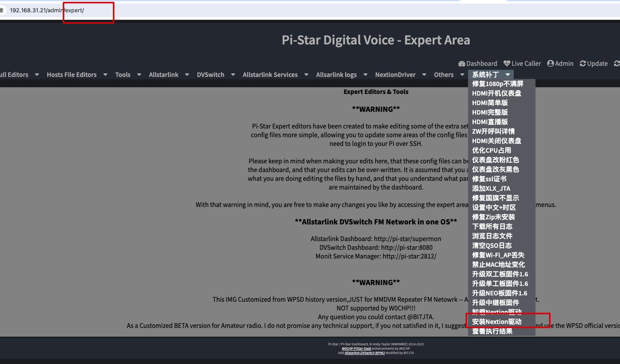Image resolution: width=620 pixels, height=364 pixels.
Task: Click the browser address bar URL
Action: (x=47, y=10)
